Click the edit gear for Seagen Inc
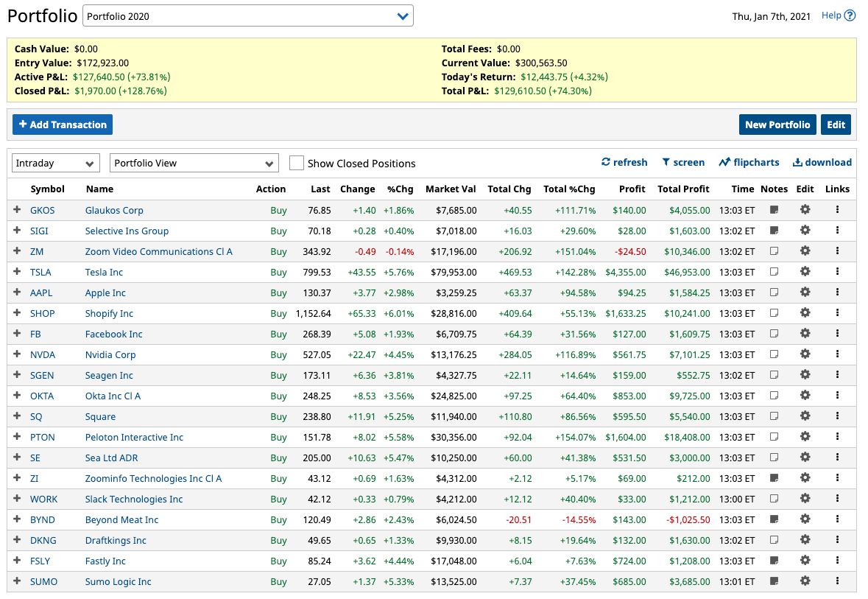This screenshot has height=599, width=868. pyautogui.click(x=805, y=374)
